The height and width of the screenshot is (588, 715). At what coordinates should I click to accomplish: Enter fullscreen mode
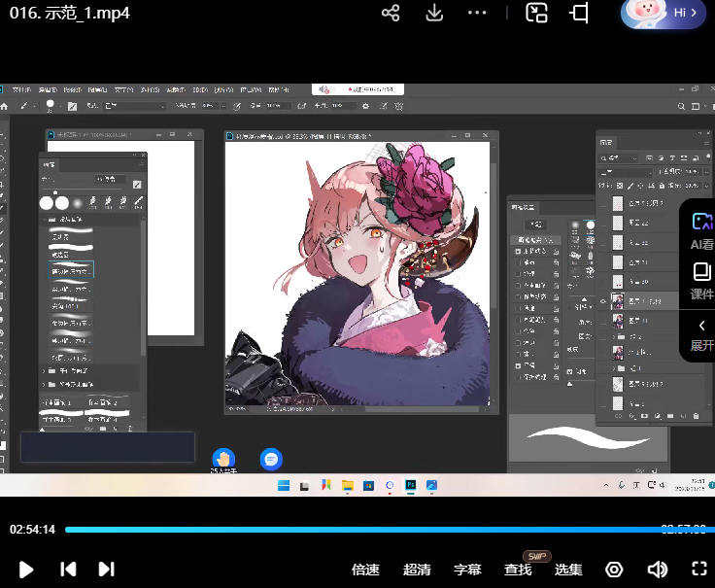(x=698, y=570)
